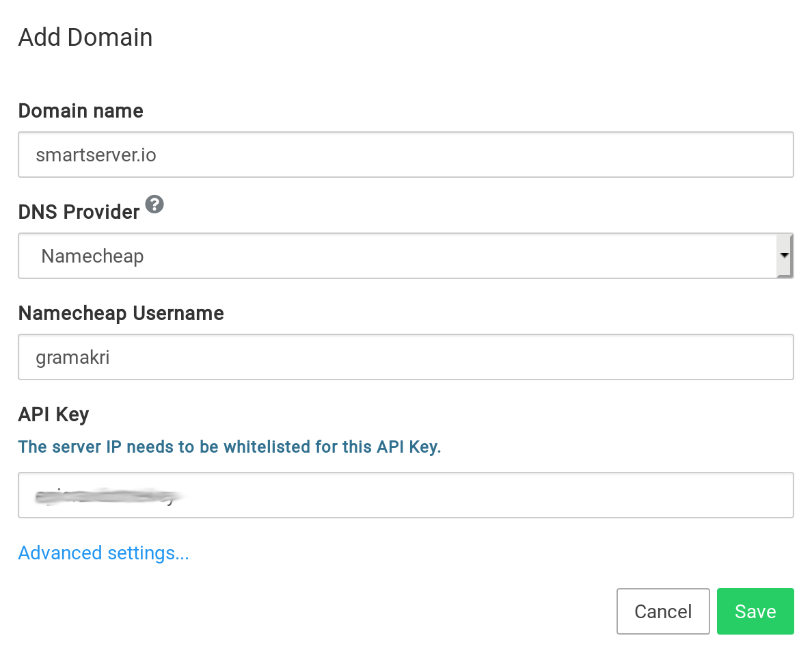The width and height of the screenshot is (812, 651).
Task: Click the Domain name label
Action: [81, 111]
